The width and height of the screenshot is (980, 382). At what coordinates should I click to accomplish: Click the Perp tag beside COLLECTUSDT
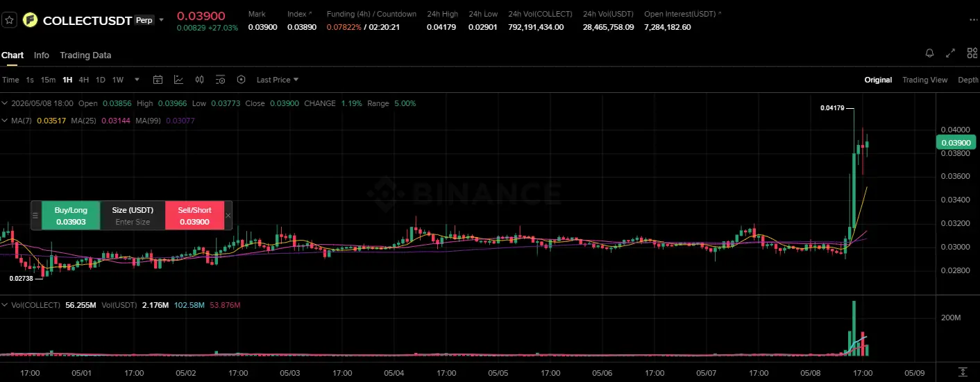pos(144,20)
